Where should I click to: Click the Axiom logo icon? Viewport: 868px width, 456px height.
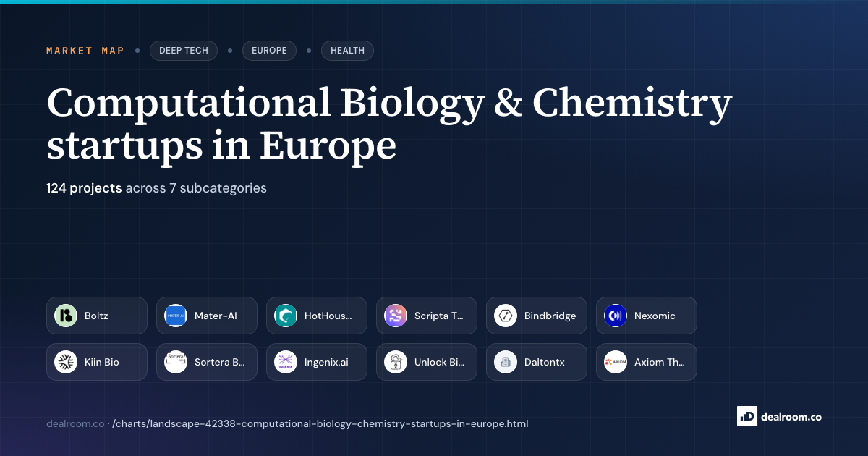click(616, 362)
